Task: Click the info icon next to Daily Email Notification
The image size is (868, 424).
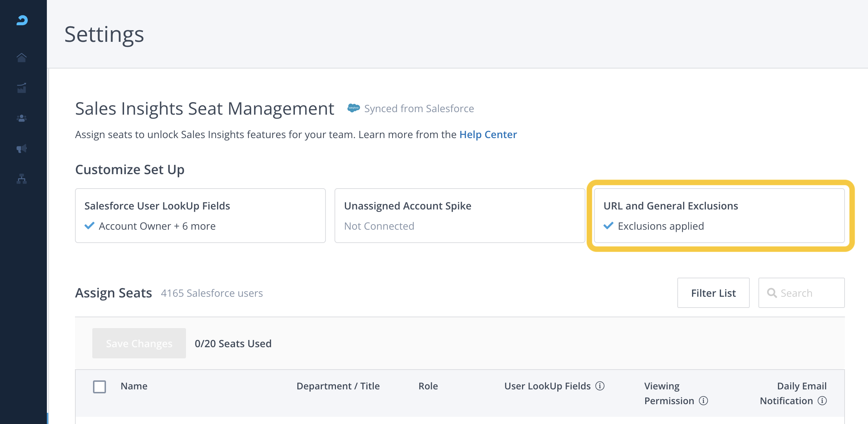Action: pyautogui.click(x=822, y=401)
